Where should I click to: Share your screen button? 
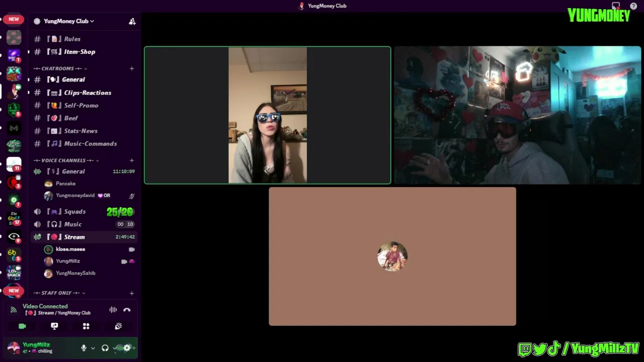pyautogui.click(x=54, y=326)
